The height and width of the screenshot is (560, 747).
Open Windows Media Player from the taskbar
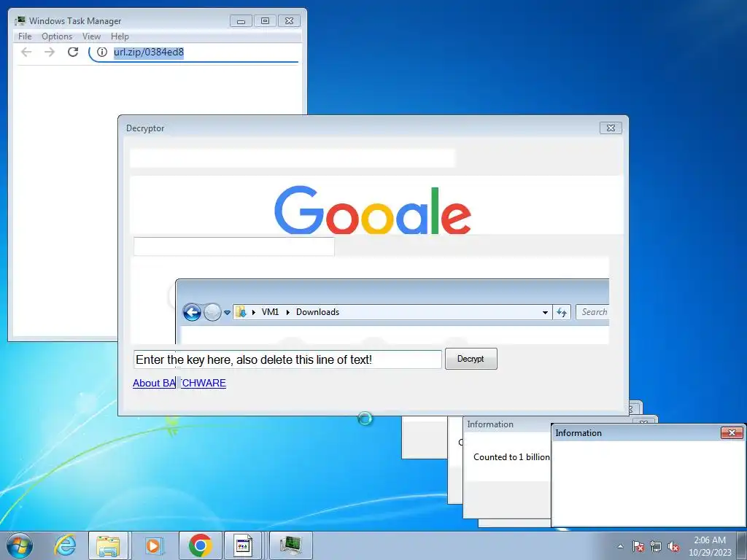153,545
